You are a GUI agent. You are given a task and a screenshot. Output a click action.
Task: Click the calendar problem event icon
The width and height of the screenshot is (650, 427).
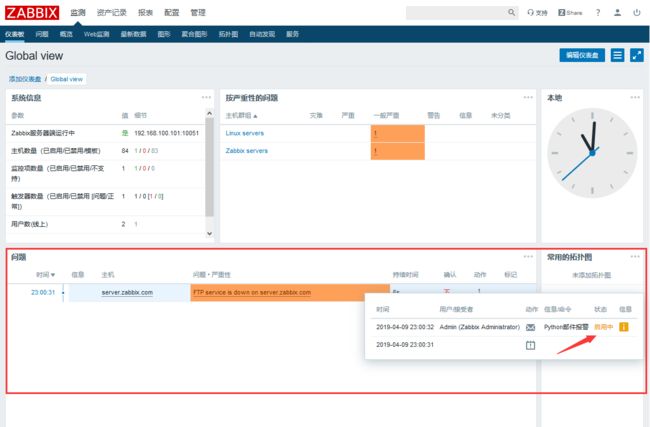(530, 345)
